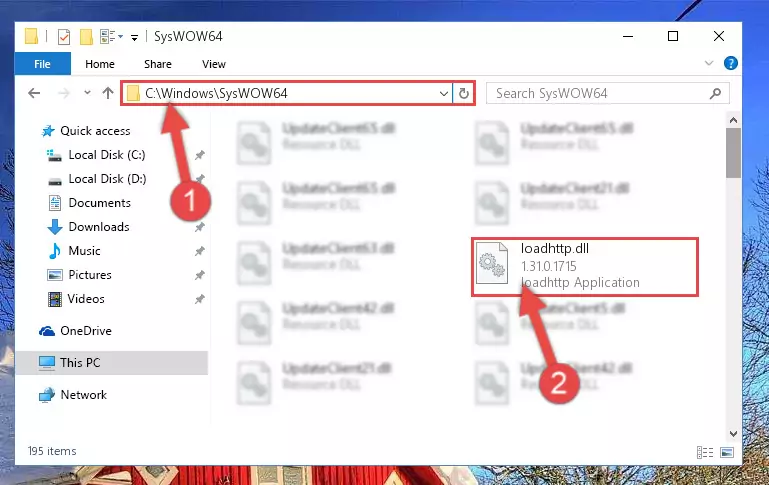The height and width of the screenshot is (485, 769).
Task: Open the Customize Quick Access Toolbar arrow
Action: coord(134,37)
